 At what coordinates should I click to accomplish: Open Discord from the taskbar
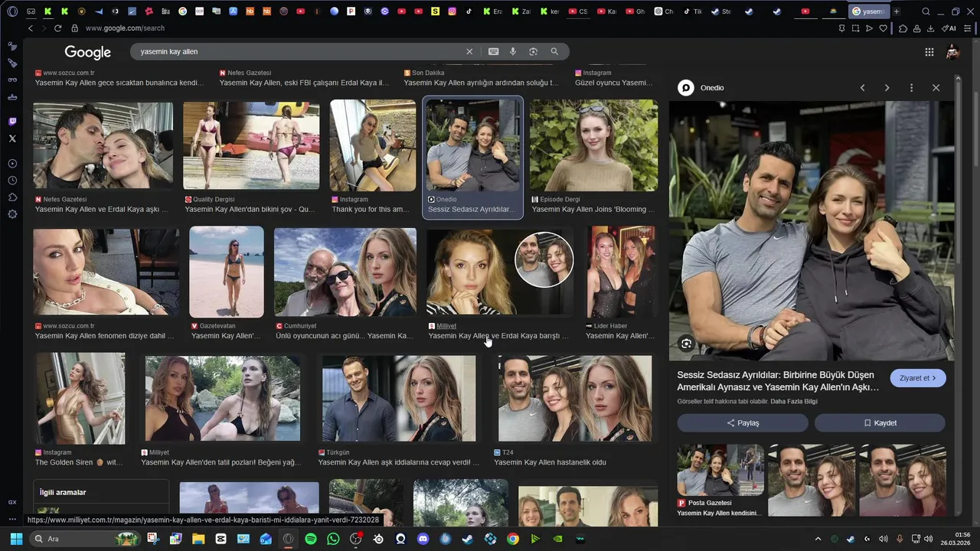(423, 539)
